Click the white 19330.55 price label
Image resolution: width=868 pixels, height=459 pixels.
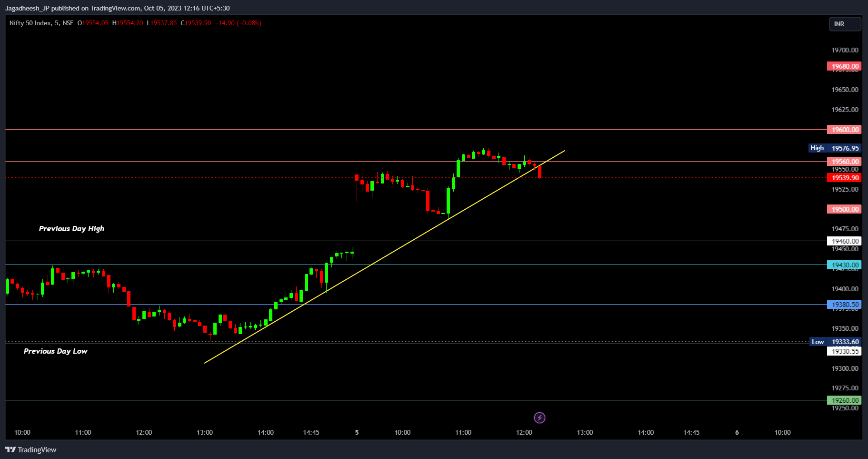coord(844,351)
